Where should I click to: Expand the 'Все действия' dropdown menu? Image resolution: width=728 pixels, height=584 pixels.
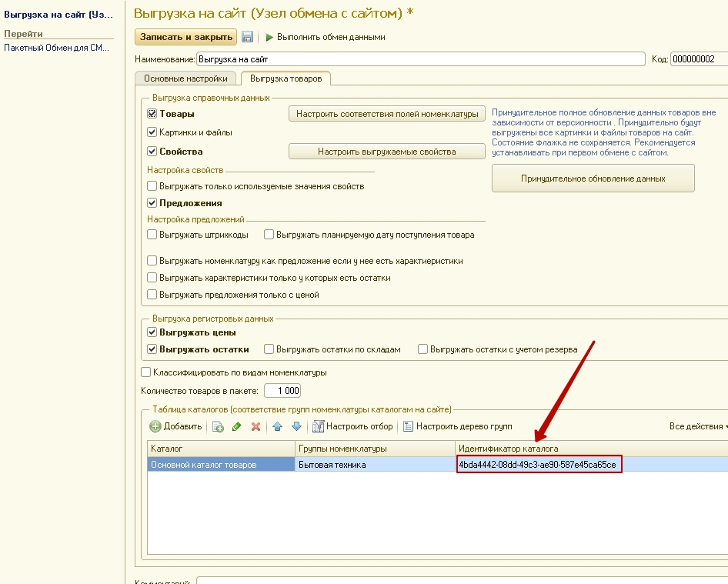coord(697,426)
